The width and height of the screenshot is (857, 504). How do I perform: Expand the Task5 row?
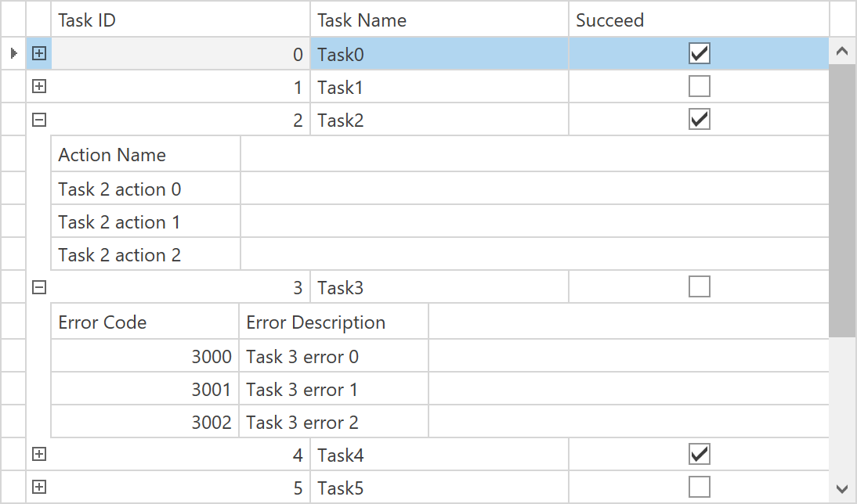tap(39, 488)
